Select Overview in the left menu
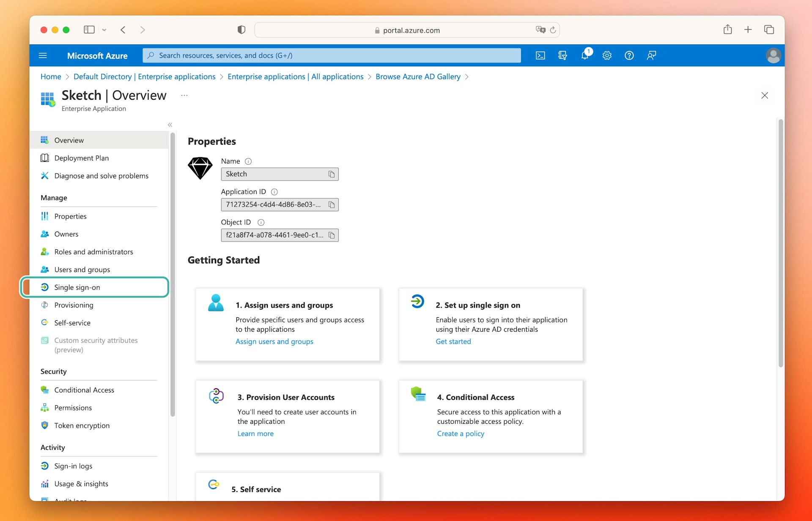 [x=99, y=140]
